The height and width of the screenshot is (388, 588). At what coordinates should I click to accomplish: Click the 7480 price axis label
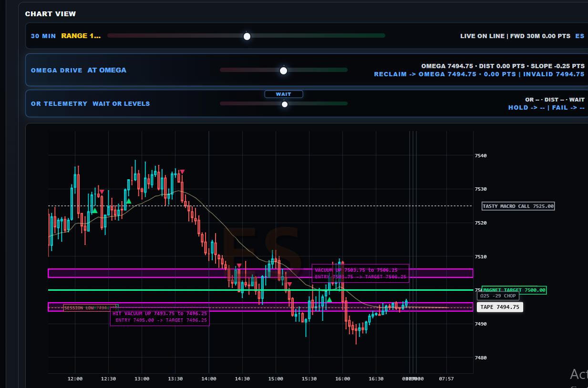click(x=481, y=357)
